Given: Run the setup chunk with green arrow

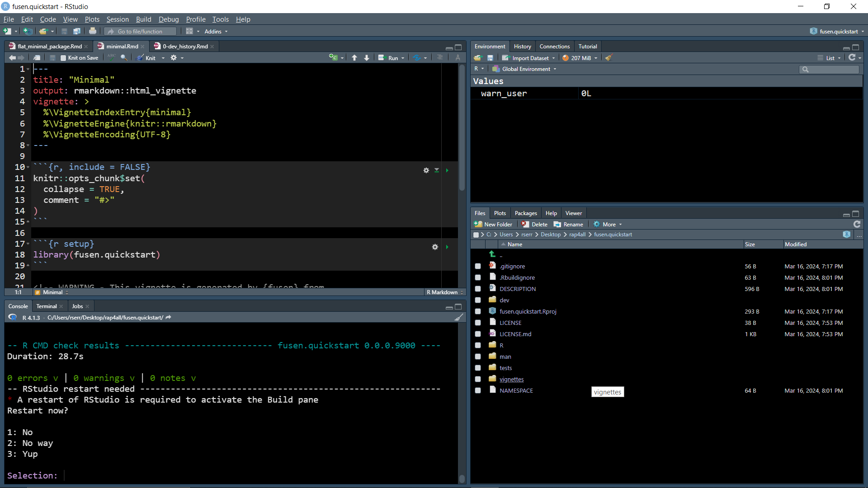Looking at the screenshot, I should point(447,247).
